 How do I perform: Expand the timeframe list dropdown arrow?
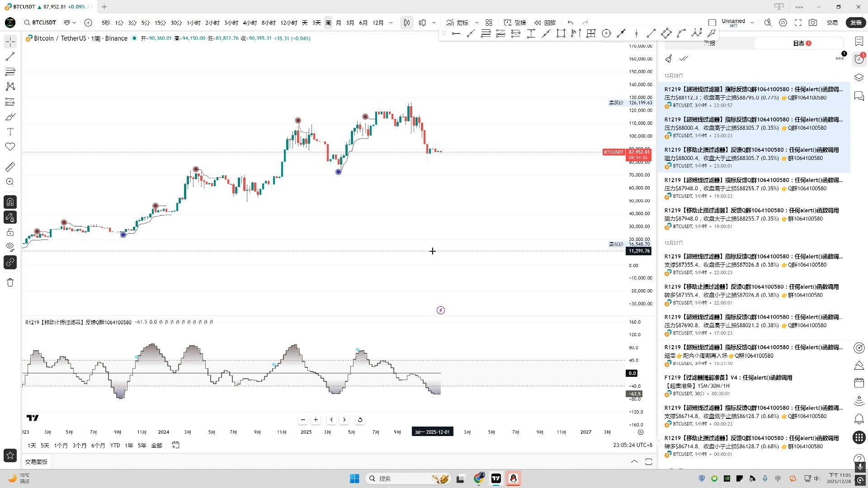tap(391, 23)
